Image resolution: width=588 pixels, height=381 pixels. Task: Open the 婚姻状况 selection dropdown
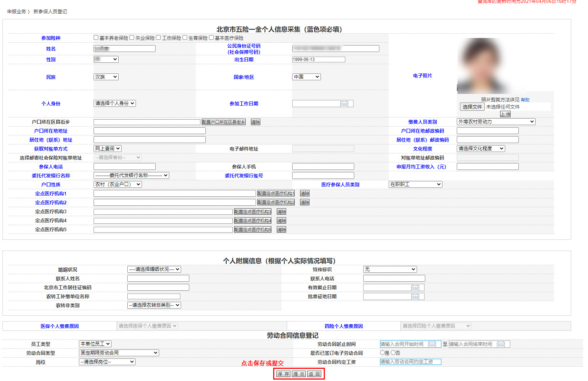154,269
